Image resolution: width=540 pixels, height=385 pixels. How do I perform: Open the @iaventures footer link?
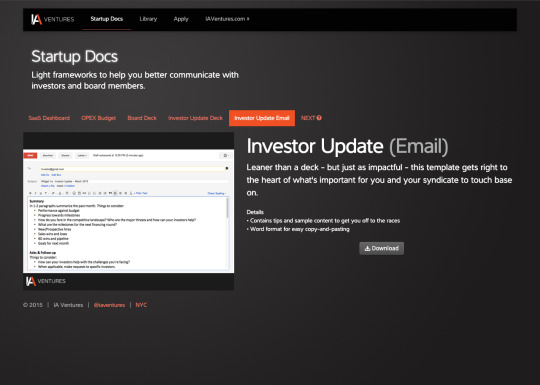(x=109, y=305)
